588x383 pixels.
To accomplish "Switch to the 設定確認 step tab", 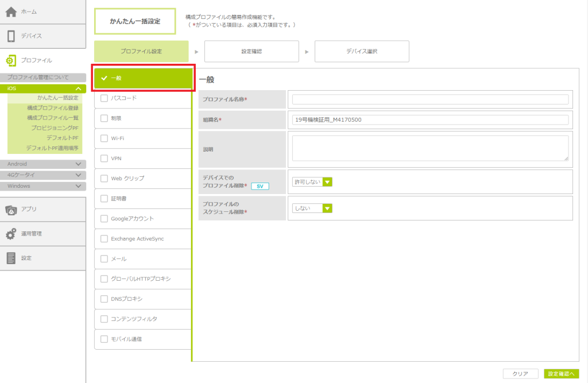I will pyautogui.click(x=252, y=51).
